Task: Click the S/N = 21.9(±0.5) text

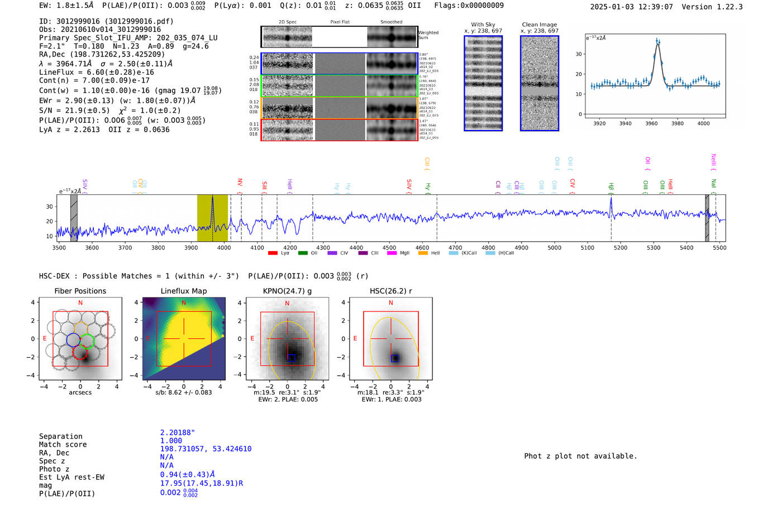Action: 74,111
